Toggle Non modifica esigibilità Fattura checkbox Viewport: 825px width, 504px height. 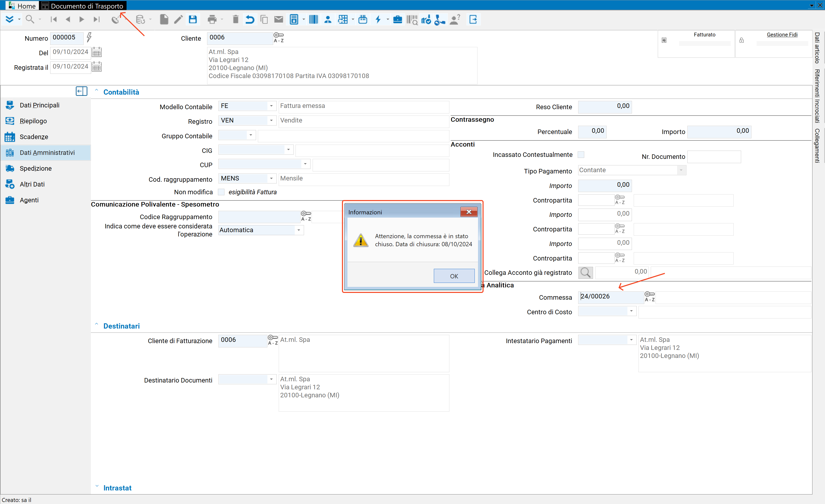pos(221,192)
